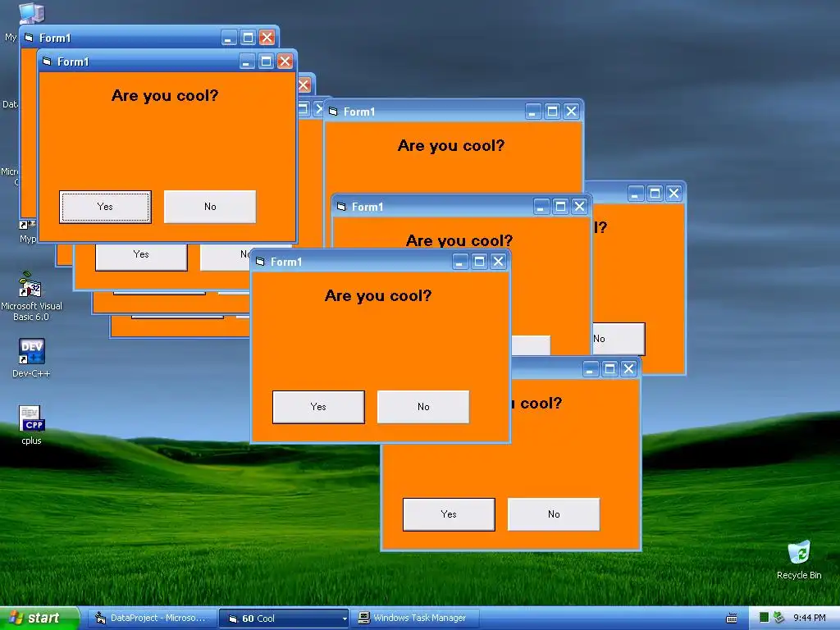The height and width of the screenshot is (630, 840).
Task: Switch to DataProject - Microso... taskbar button
Action: [152, 619]
